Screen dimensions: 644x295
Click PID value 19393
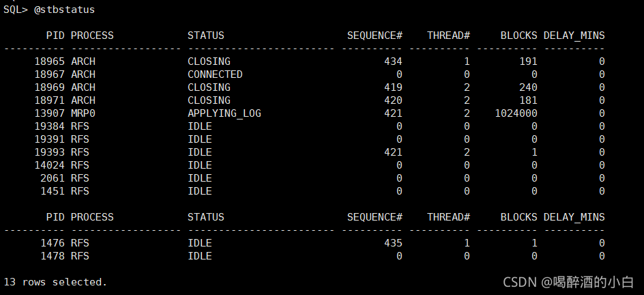[49, 152]
